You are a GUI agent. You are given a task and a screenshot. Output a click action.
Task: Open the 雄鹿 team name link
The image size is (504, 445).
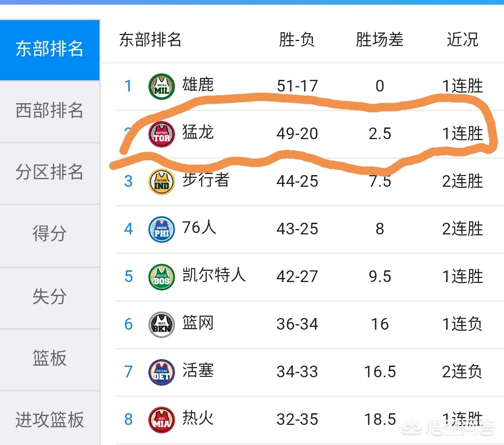(198, 85)
